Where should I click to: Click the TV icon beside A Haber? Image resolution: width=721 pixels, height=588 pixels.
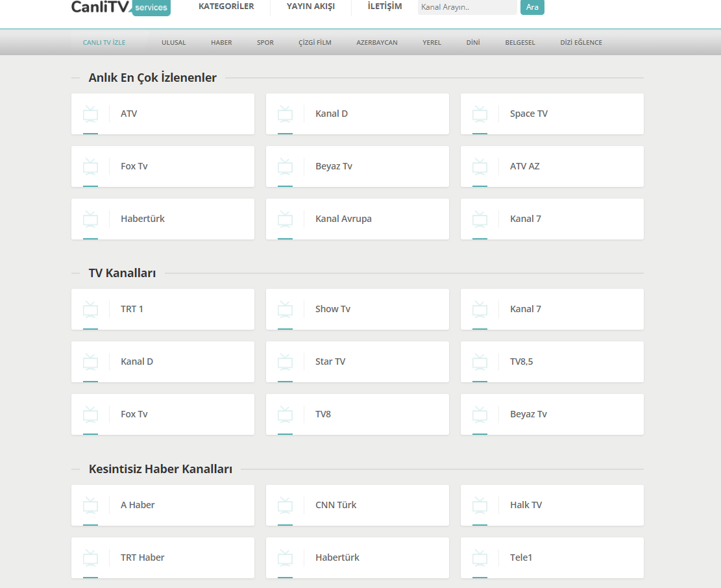pyautogui.click(x=91, y=505)
